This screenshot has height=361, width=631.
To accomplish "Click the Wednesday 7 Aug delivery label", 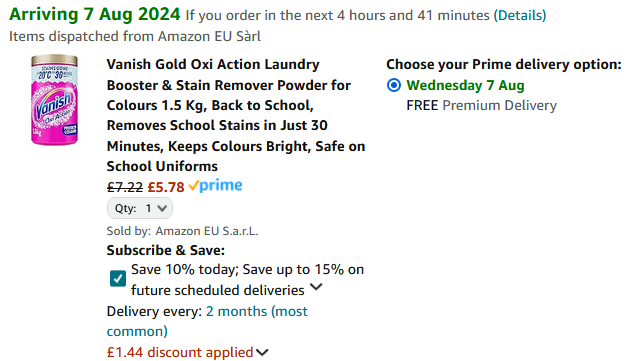I will tap(465, 85).
